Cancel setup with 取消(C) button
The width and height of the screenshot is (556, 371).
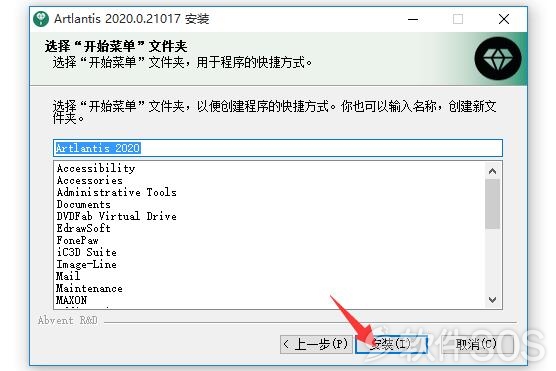click(477, 344)
